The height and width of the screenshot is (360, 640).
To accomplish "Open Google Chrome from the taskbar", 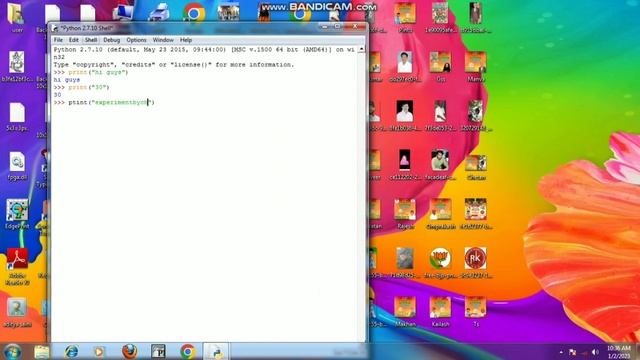I will point(188,352).
